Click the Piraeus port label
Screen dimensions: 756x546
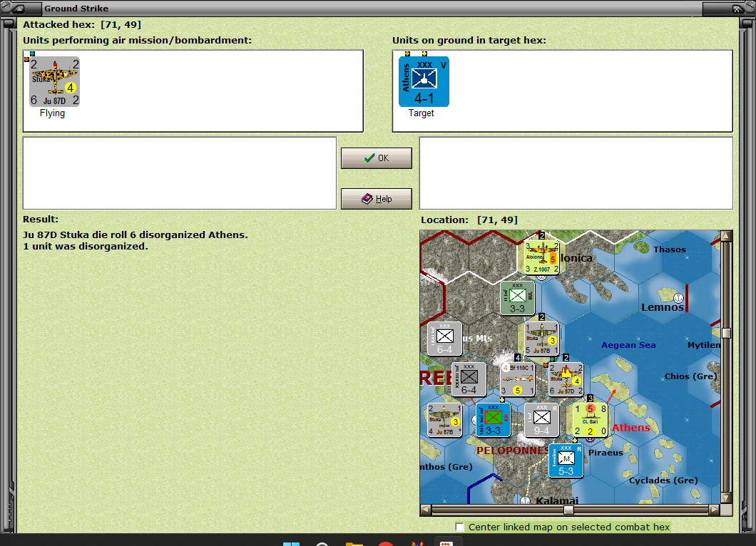coord(606,453)
